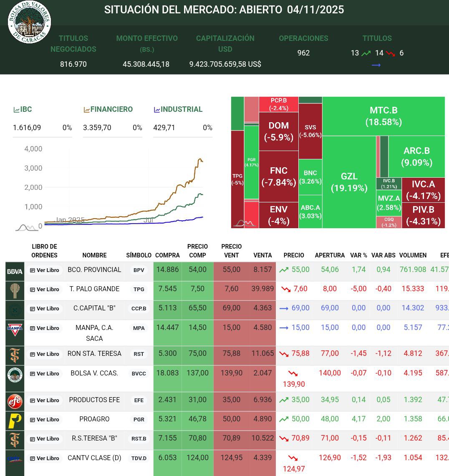Viewport: 449px width, 476px height.
Task: Click the VOLUMEN column header
Action: click(x=413, y=255)
